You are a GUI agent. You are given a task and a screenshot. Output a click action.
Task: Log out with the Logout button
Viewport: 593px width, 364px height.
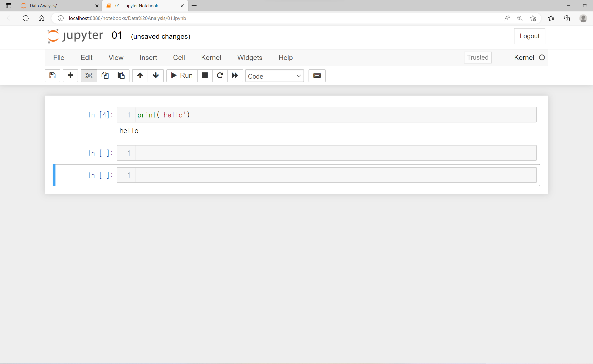529,36
